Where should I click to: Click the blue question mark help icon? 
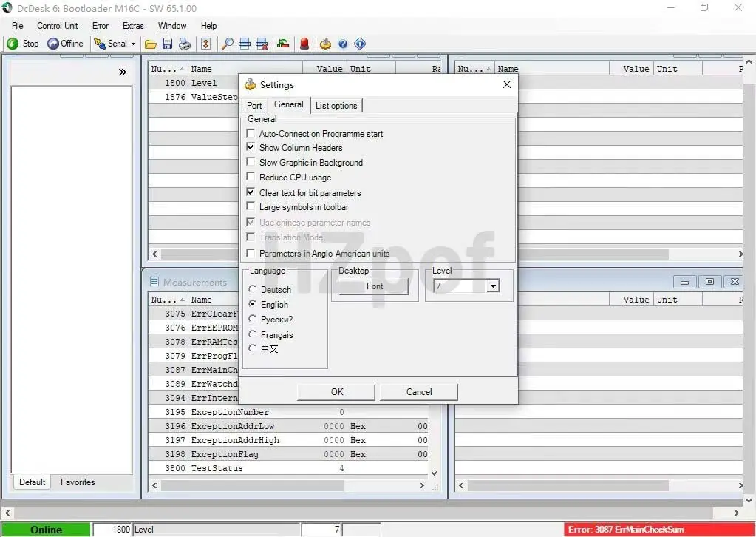point(343,44)
